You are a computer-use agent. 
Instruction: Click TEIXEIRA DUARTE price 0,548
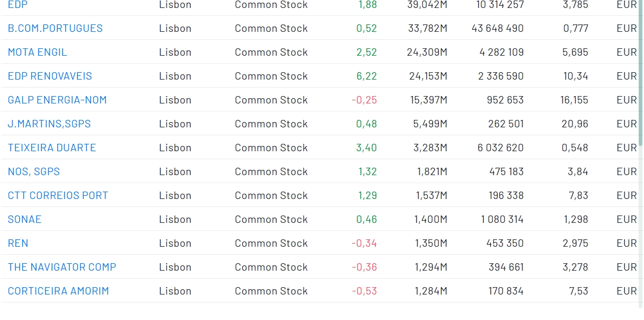pos(575,148)
